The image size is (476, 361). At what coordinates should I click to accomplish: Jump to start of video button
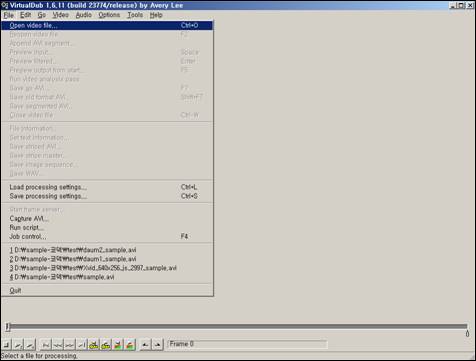click(x=46, y=344)
